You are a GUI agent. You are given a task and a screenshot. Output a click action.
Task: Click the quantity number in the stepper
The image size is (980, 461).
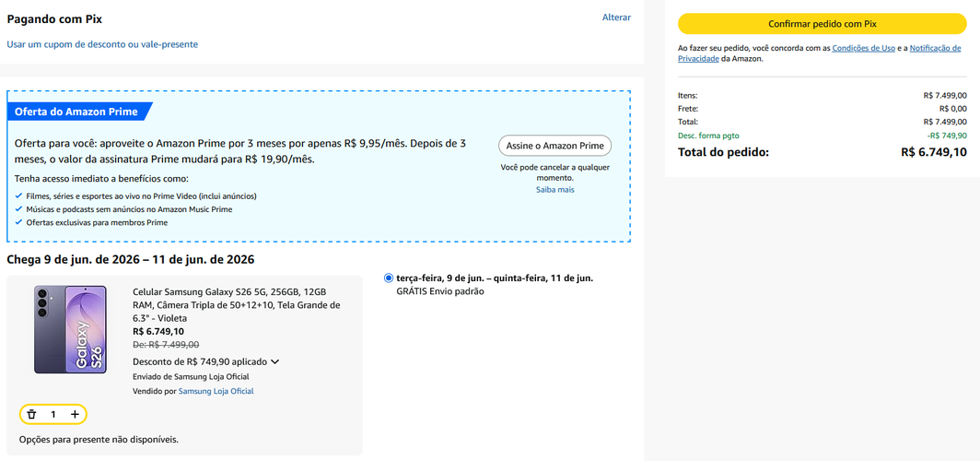[x=53, y=414]
